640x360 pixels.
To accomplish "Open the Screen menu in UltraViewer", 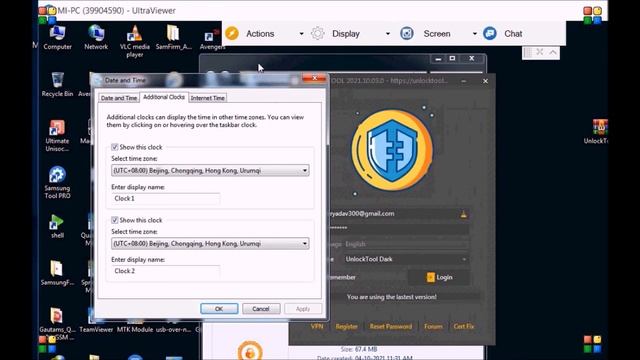I will [x=437, y=34].
